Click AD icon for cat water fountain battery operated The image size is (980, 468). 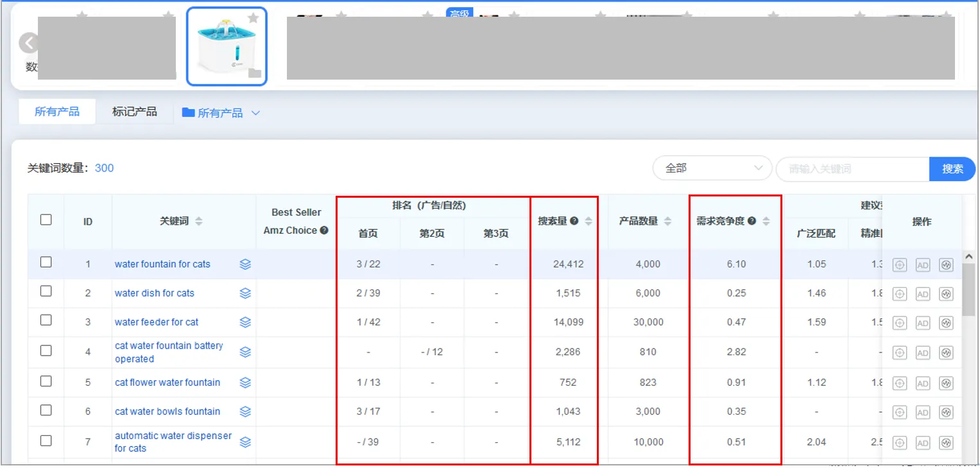pos(923,352)
